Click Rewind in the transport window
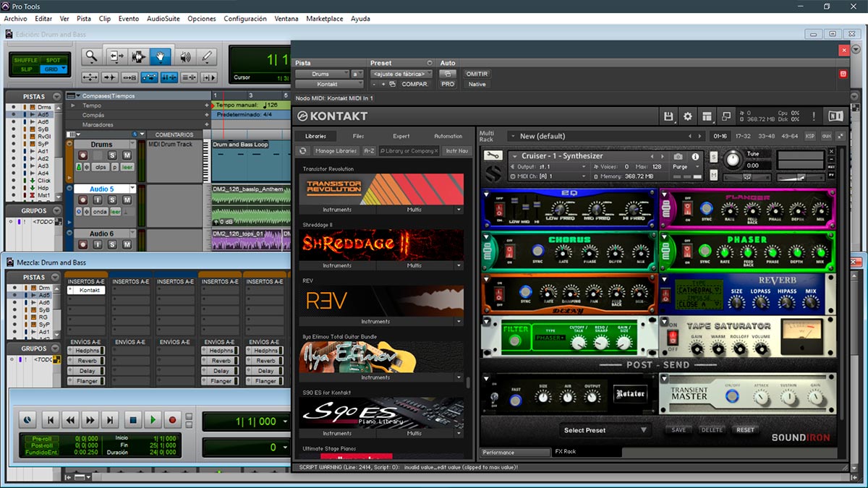The height and width of the screenshot is (488, 868). pyautogui.click(x=70, y=419)
